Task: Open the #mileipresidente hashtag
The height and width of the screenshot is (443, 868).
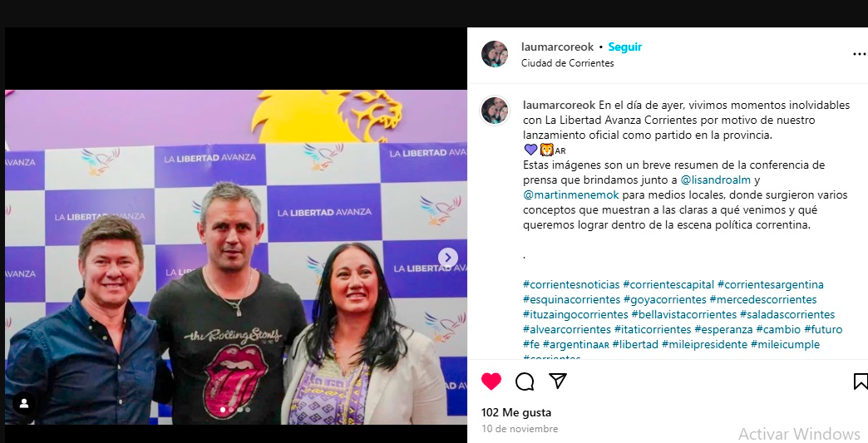Action: pyautogui.click(x=704, y=344)
